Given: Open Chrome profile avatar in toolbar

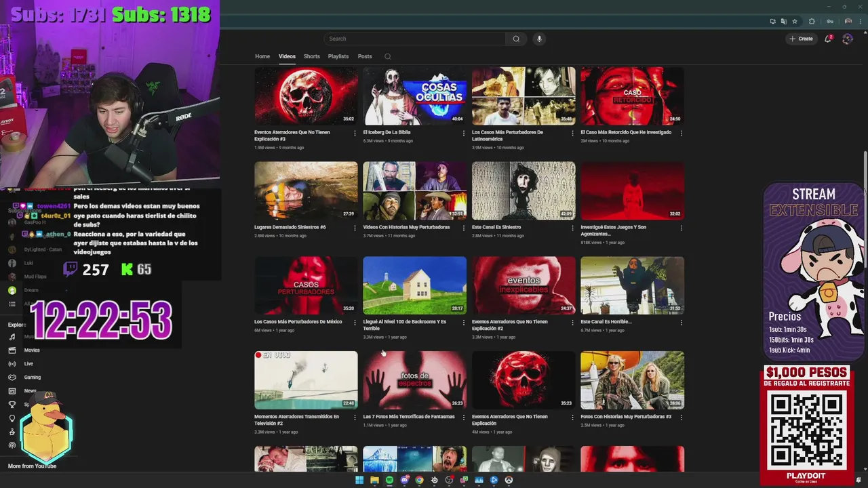Looking at the screenshot, I should pyautogui.click(x=848, y=21).
